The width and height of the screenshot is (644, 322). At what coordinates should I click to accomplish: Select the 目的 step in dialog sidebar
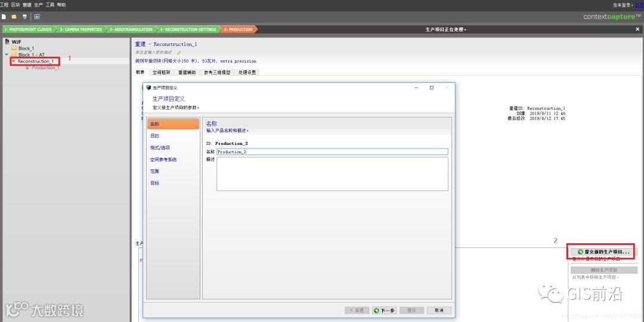tap(174, 135)
